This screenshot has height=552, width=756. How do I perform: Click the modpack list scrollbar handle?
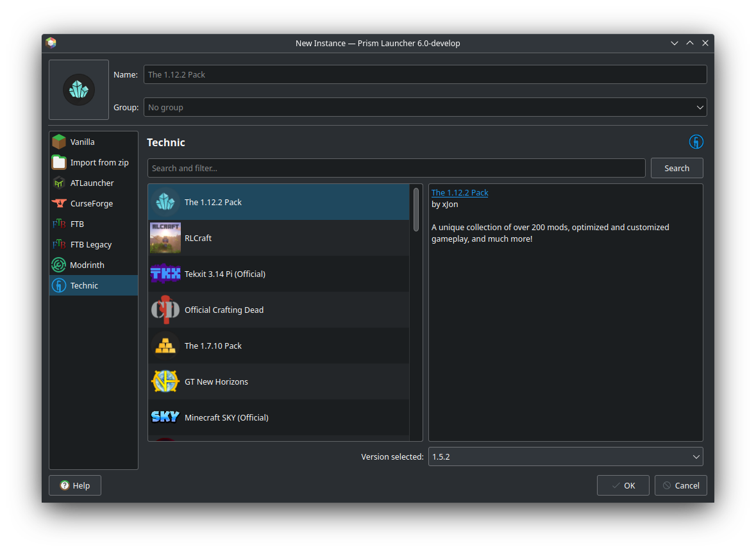[x=416, y=210]
